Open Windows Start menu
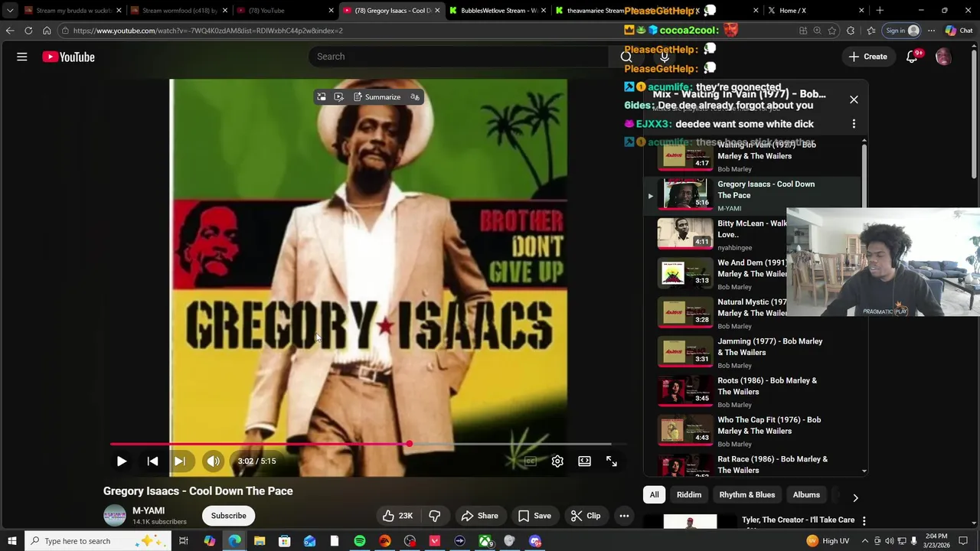980x551 pixels. click(x=11, y=541)
